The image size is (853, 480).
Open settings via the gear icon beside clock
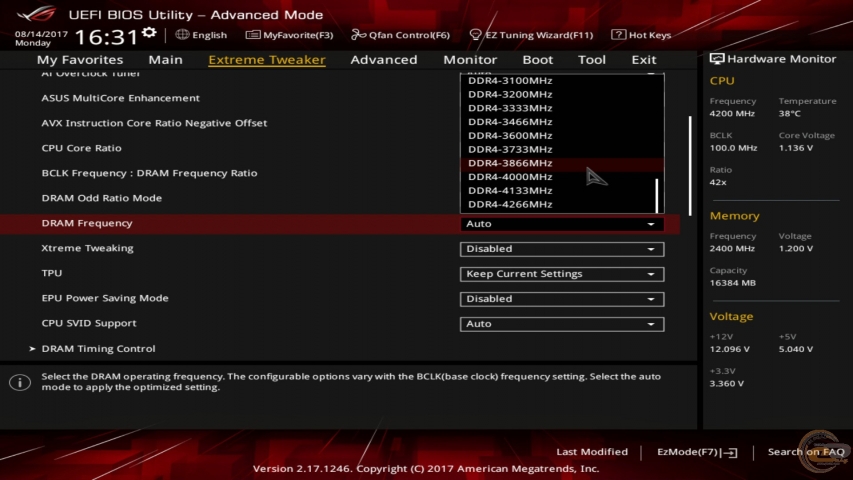click(x=149, y=33)
